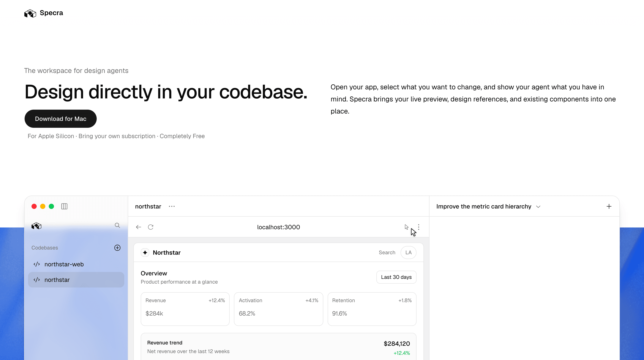Add a new codebase with plus icon
The image size is (644, 360).
tap(117, 248)
